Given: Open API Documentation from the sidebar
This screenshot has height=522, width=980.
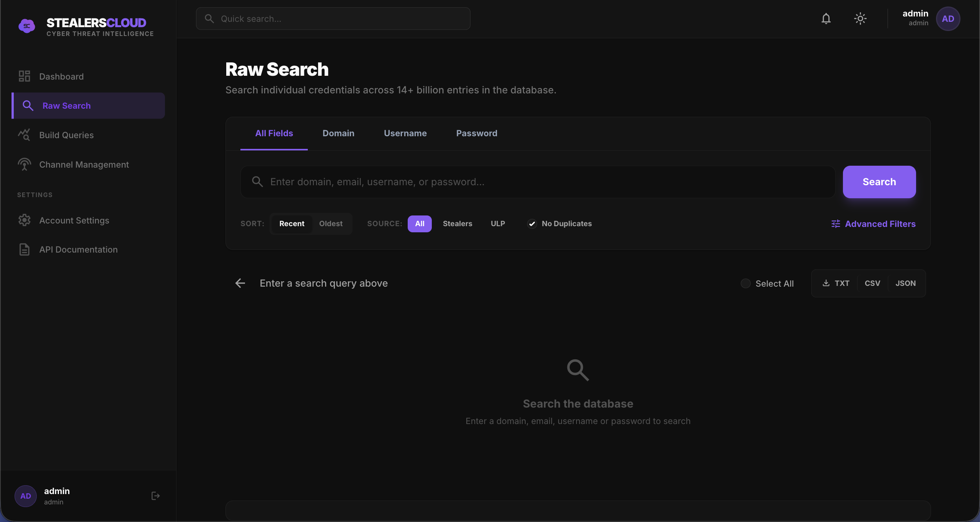Looking at the screenshot, I should click(x=78, y=249).
